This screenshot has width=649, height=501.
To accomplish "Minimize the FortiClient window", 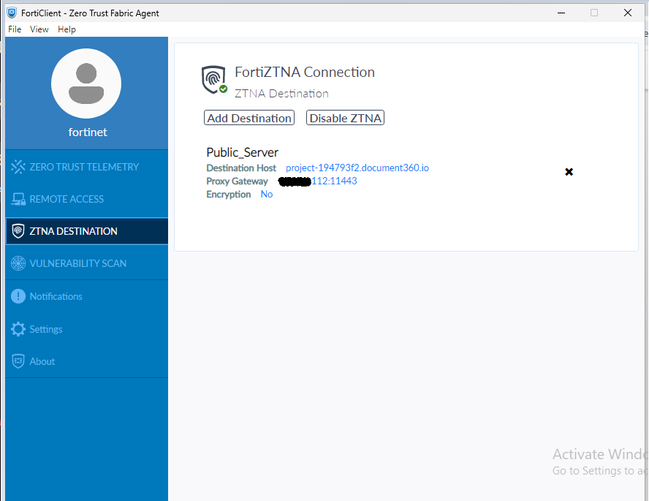I will pos(561,13).
